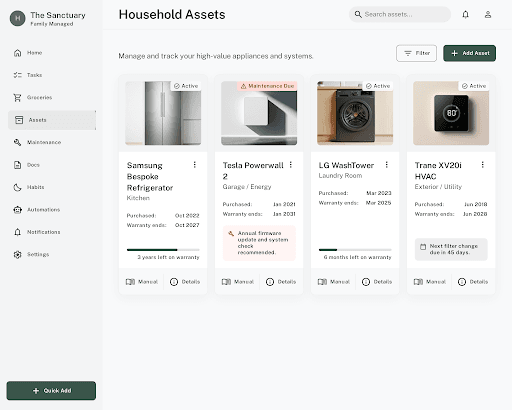This screenshot has width=512, height=410.
Task: Open Docs label in sidebar
Action: coord(33,165)
